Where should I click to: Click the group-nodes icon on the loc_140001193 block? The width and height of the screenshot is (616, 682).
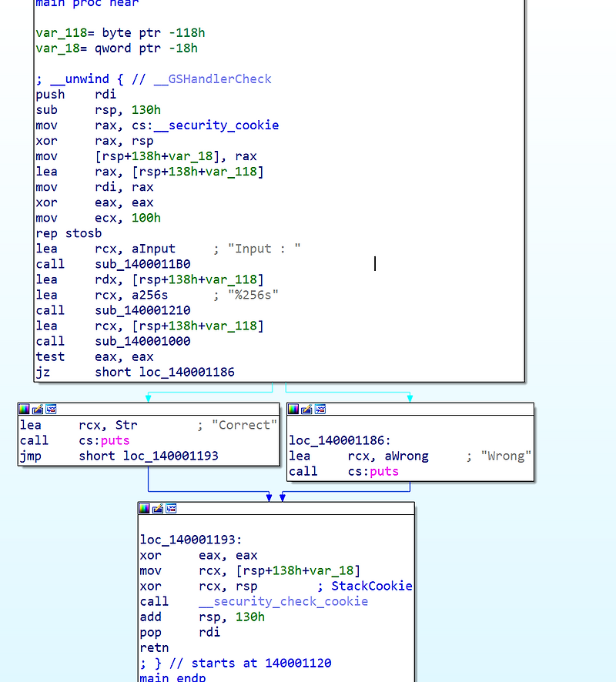[171, 508]
